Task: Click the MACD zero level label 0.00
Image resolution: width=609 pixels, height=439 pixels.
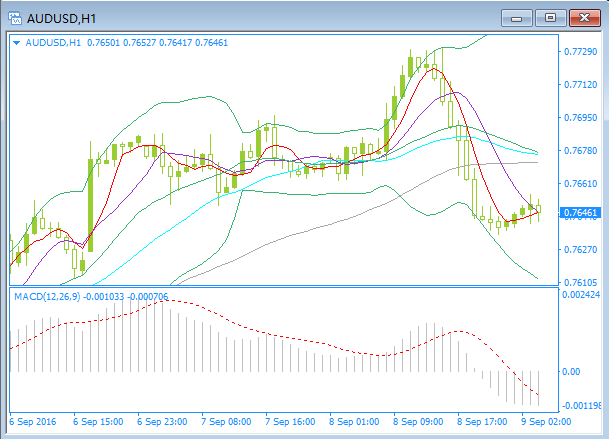Action: tap(572, 371)
